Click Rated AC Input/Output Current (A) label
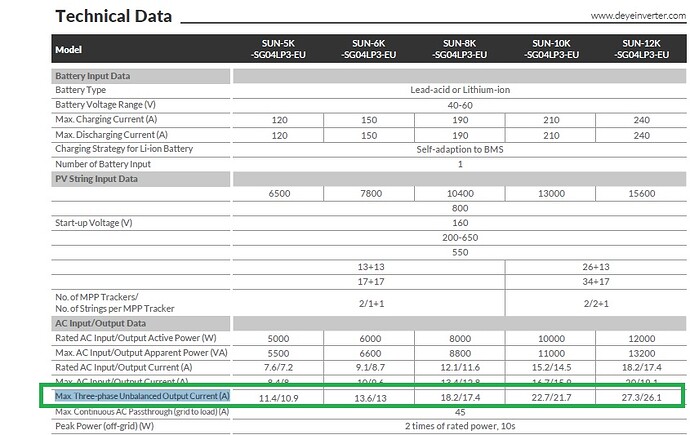The width and height of the screenshot is (690, 435). coord(124,367)
